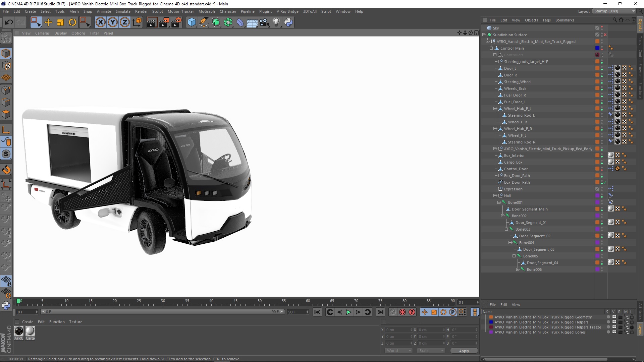Screen dimensions: 644x362
Task: Select the AYRO material thumbnail
Action: point(19,331)
